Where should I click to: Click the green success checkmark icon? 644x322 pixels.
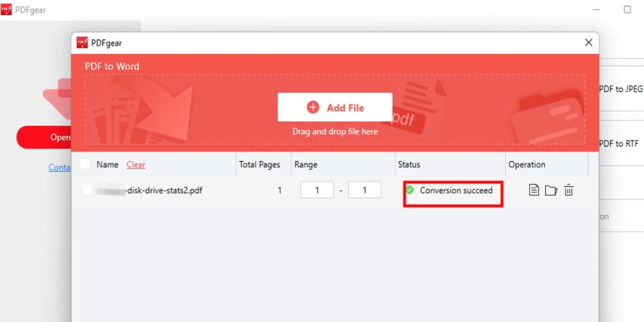coord(409,190)
